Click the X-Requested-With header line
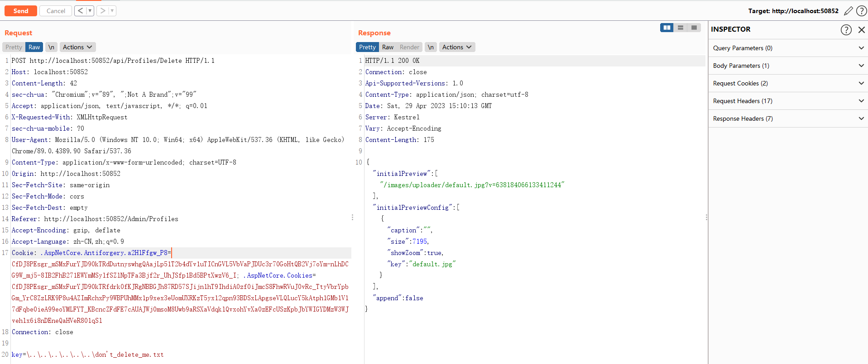This screenshot has width=868, height=364. (69, 117)
